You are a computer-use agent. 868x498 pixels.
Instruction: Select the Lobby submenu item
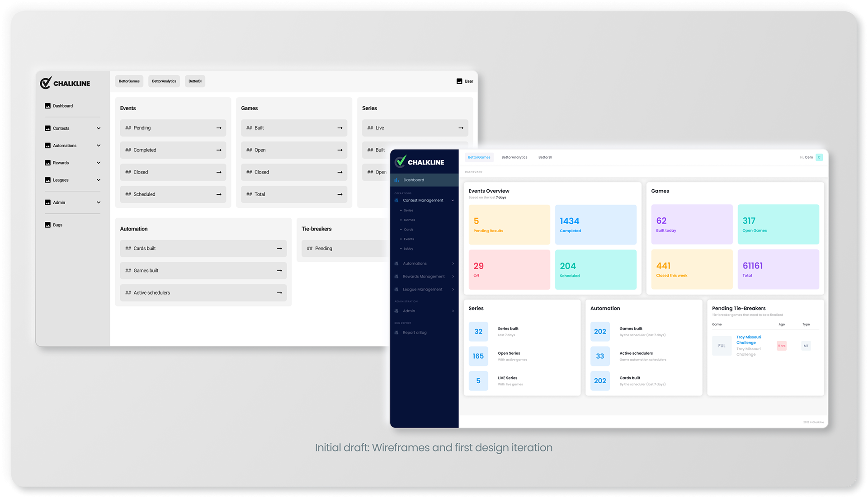[x=408, y=249]
